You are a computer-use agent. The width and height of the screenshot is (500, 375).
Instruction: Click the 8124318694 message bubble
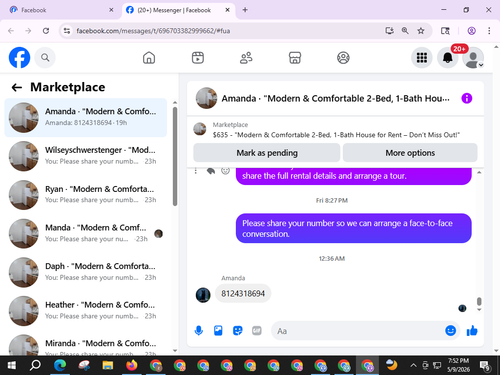point(243,294)
